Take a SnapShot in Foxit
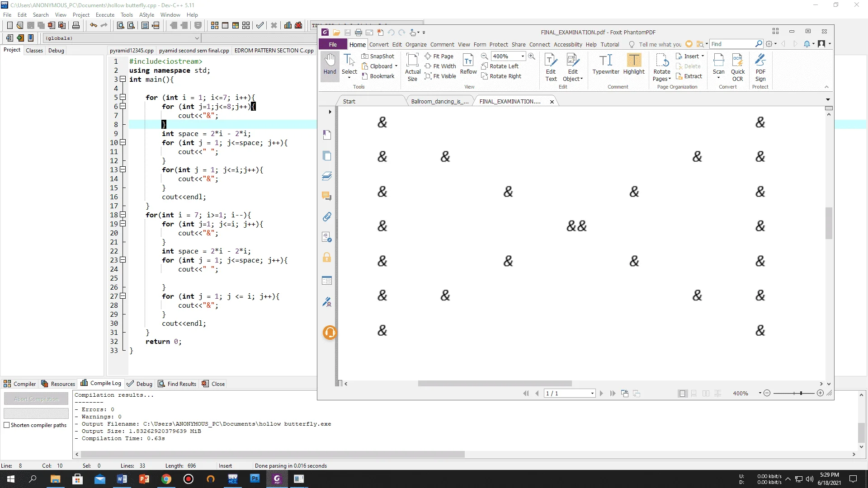 378,56
